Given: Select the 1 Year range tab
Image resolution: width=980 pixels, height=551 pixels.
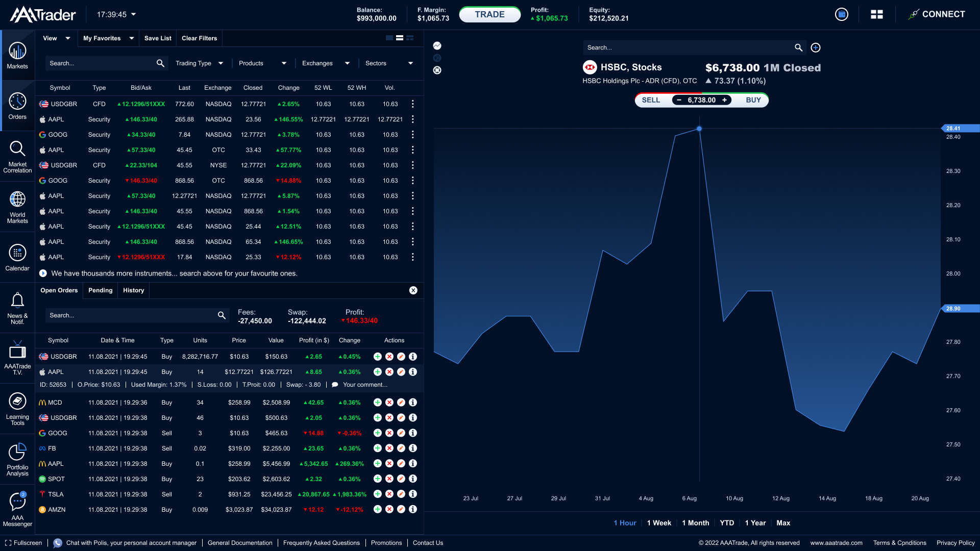Looking at the screenshot, I should pos(755,523).
